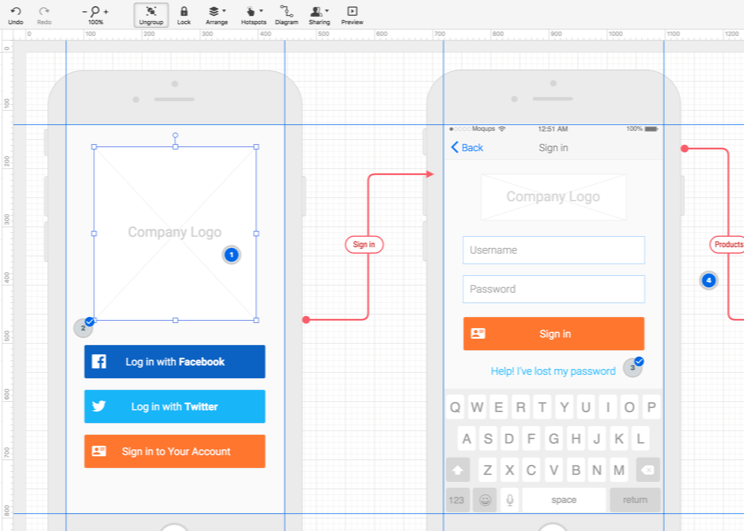
Task: Select the Username input field
Action: [553, 250]
